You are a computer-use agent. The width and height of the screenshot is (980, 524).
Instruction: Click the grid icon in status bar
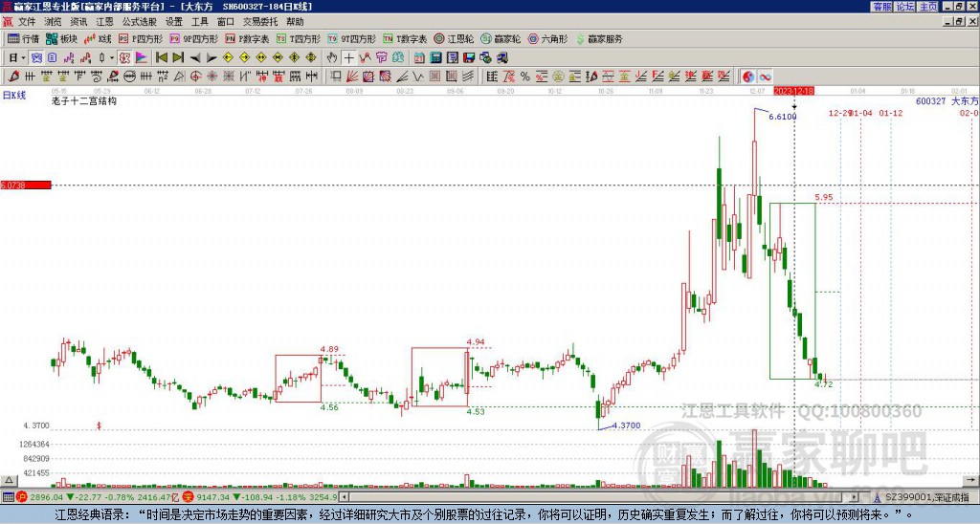[x=8, y=497]
